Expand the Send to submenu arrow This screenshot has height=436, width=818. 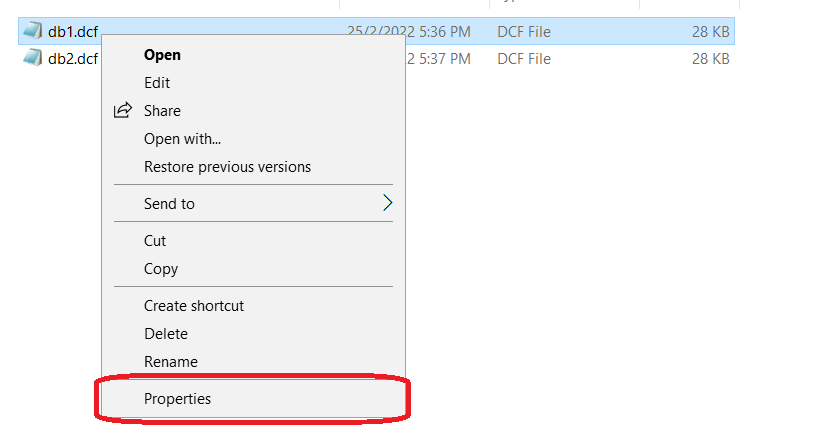tap(387, 203)
